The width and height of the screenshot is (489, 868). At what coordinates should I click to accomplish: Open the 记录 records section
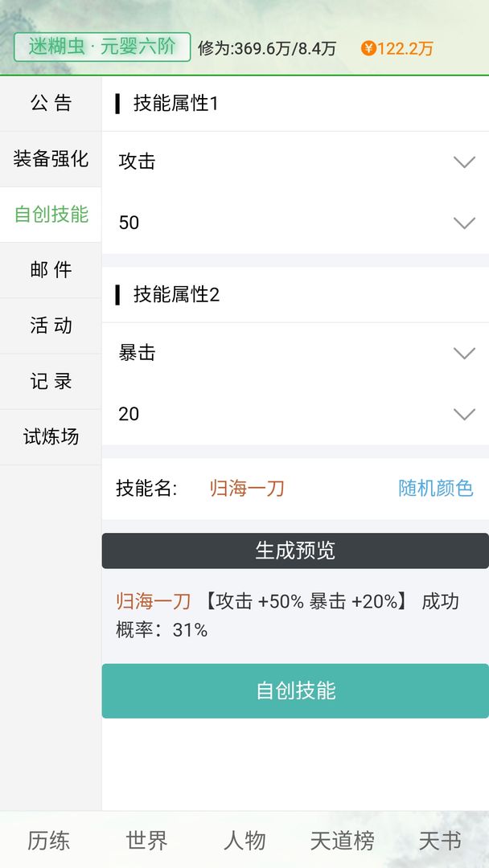tap(50, 381)
